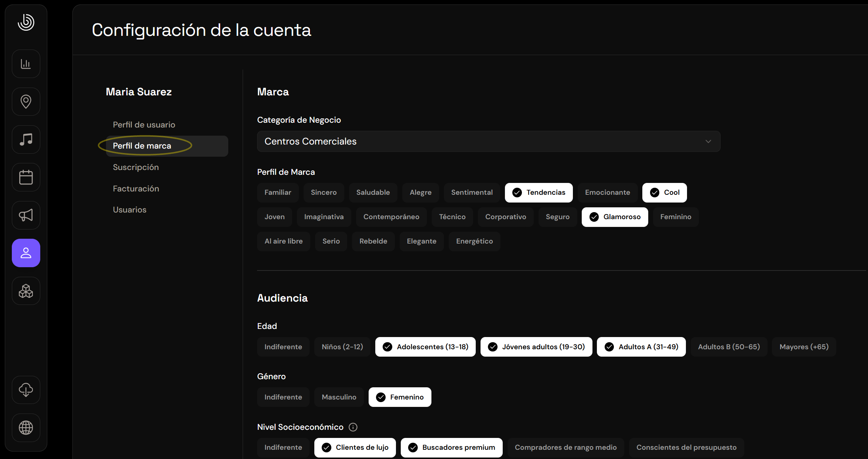Deselect Adolescentes (13-18) age group
Screen dimensions: 868x459
coord(426,347)
